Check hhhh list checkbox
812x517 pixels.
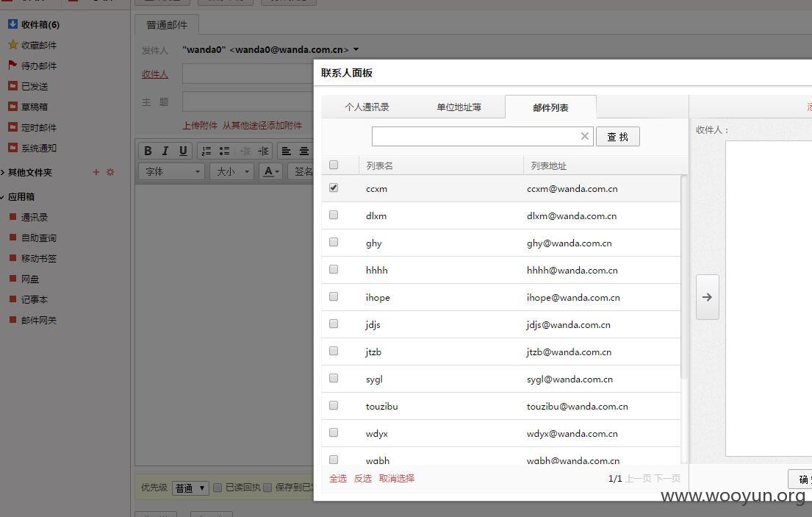[x=334, y=269]
